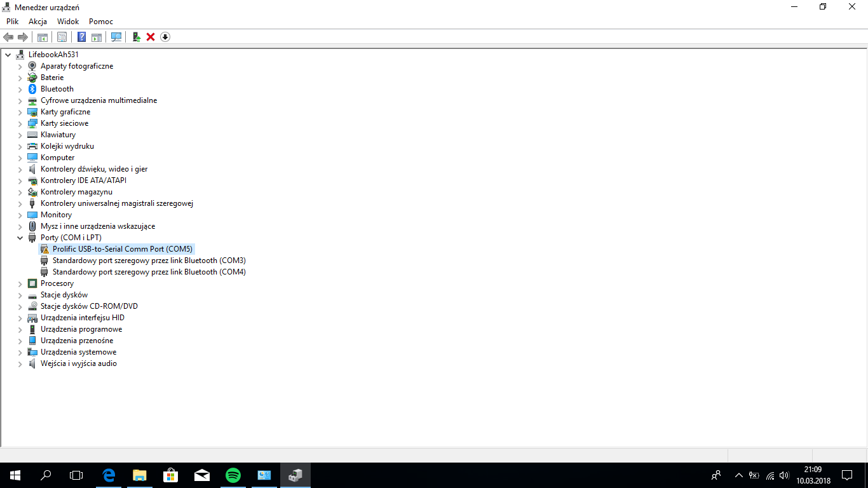Expand the Urządzenia interfejsu HID node

tap(20, 318)
